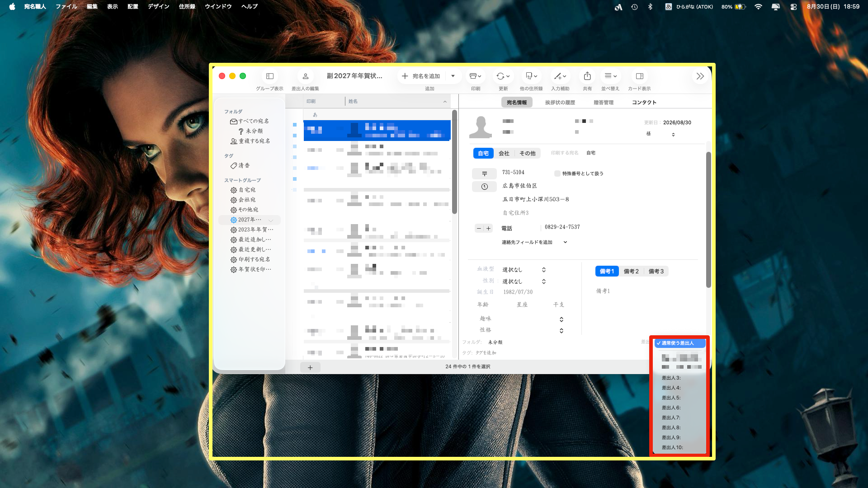
Task: Toggle the グループ表示 sidebar icon
Action: tap(270, 76)
